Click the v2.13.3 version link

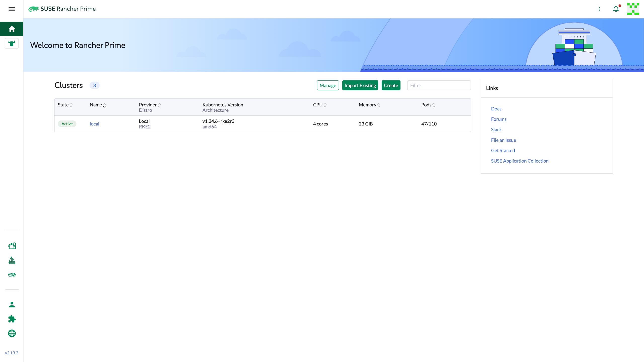pos(12,353)
